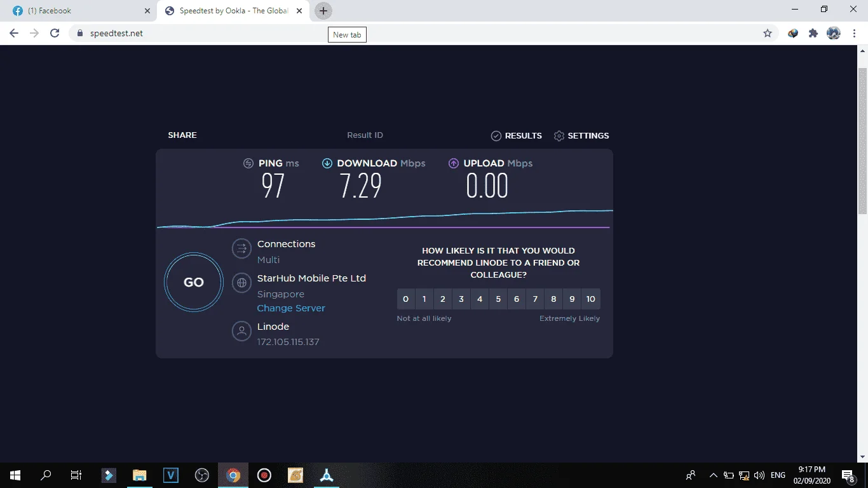The image size is (868, 488).
Task: Select rating 2 for Linode
Action: tap(443, 299)
